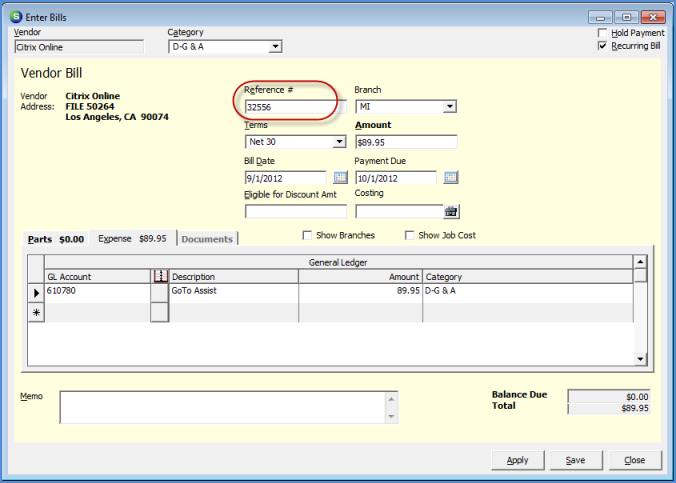Switch to the Documents tab
The image size is (676, 483).
[207, 239]
